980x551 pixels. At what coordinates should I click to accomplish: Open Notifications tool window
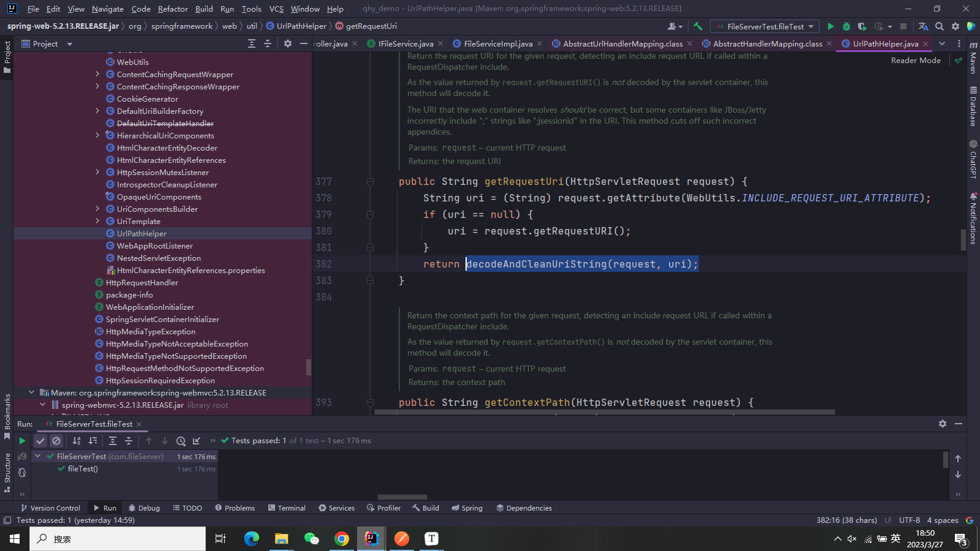973,219
